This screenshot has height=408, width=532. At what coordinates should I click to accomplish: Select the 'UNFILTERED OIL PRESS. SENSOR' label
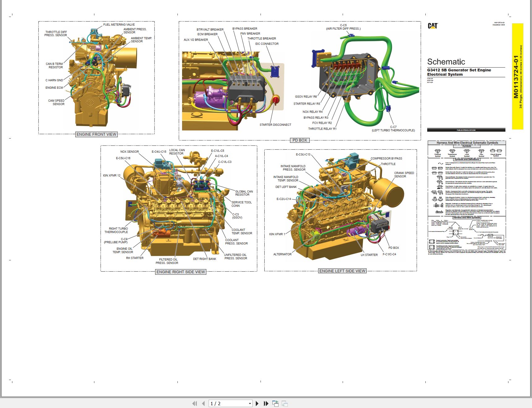[x=236, y=257]
